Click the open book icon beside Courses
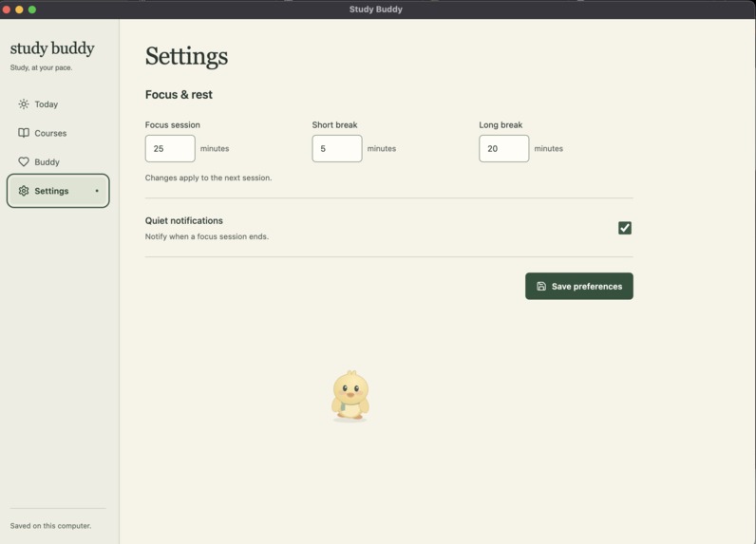The image size is (756, 544). 24,133
